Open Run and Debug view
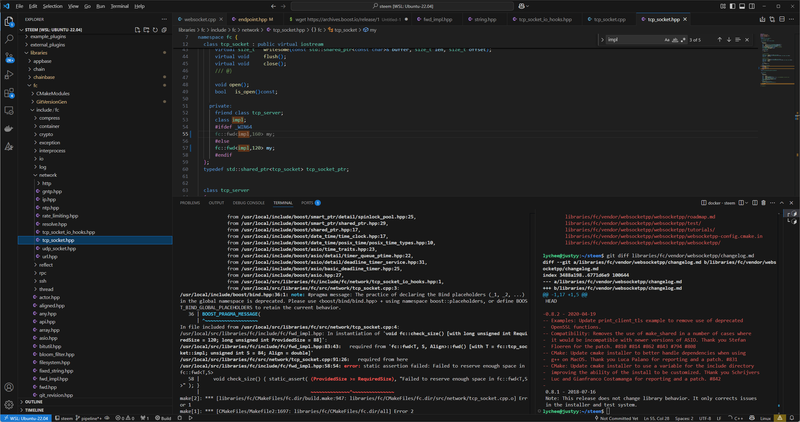 click(x=9, y=75)
